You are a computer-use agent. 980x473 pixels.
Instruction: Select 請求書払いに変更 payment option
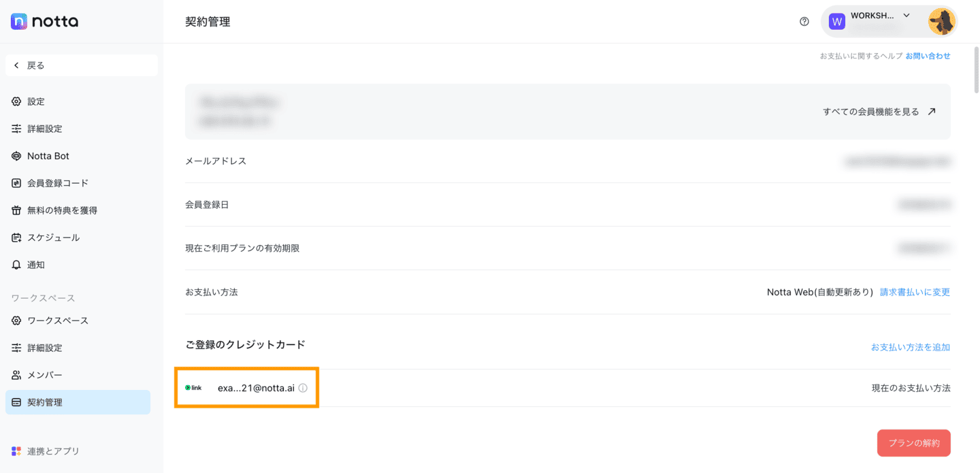coord(915,292)
